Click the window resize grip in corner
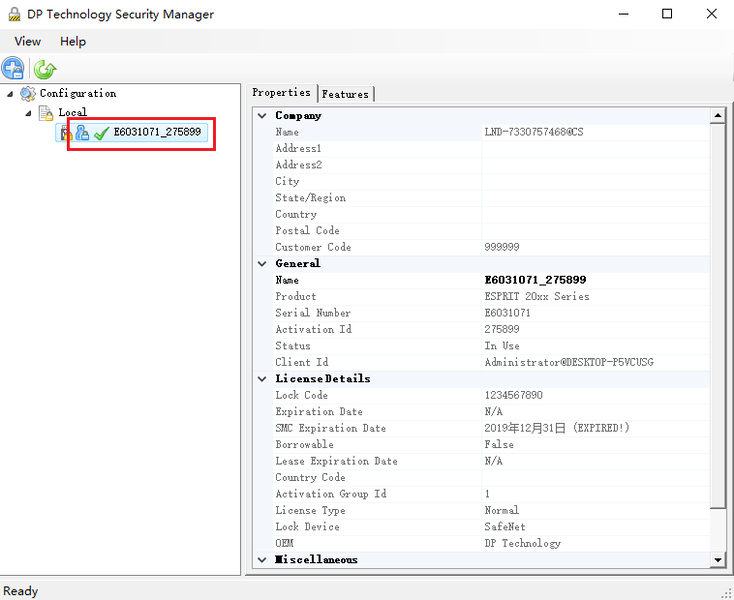 [727, 593]
